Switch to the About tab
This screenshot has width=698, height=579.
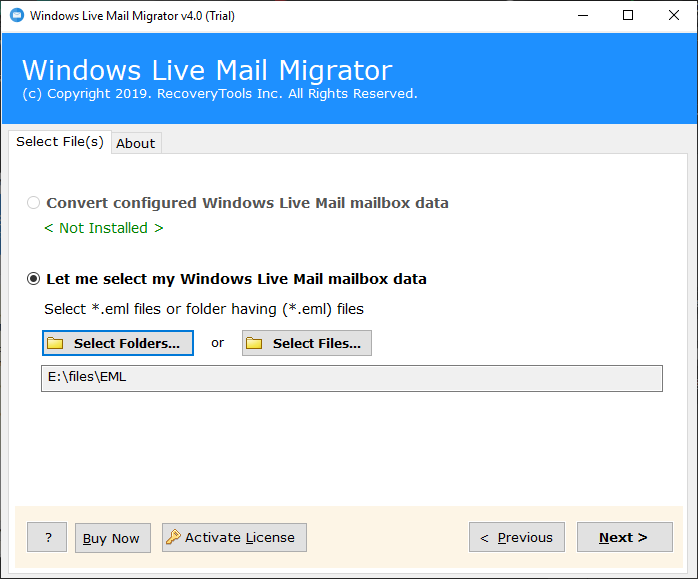(x=136, y=143)
